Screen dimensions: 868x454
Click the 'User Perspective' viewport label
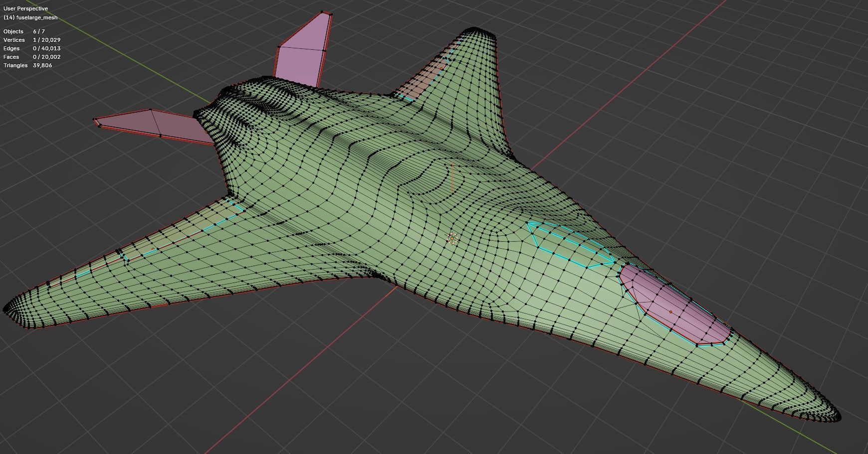tap(25, 8)
